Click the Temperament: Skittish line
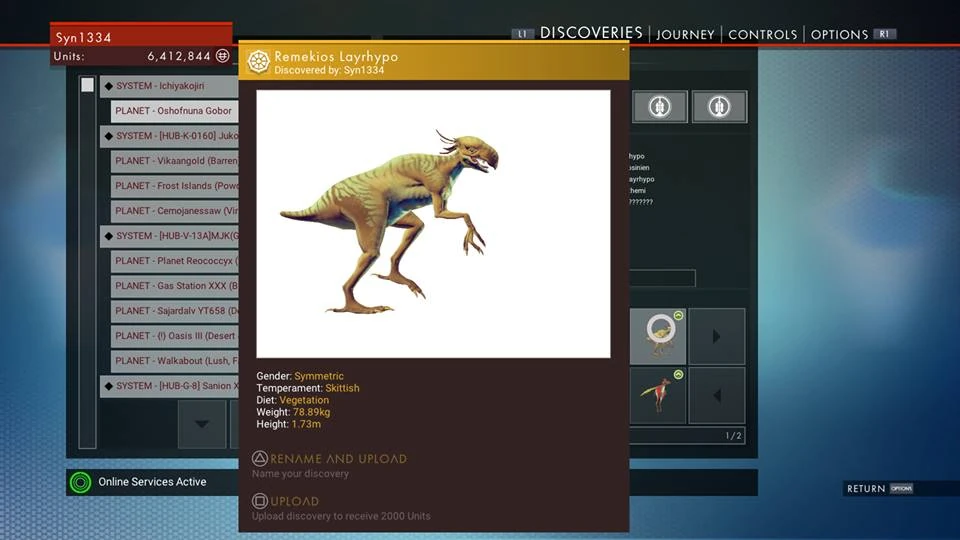960x540 pixels. tap(308, 388)
